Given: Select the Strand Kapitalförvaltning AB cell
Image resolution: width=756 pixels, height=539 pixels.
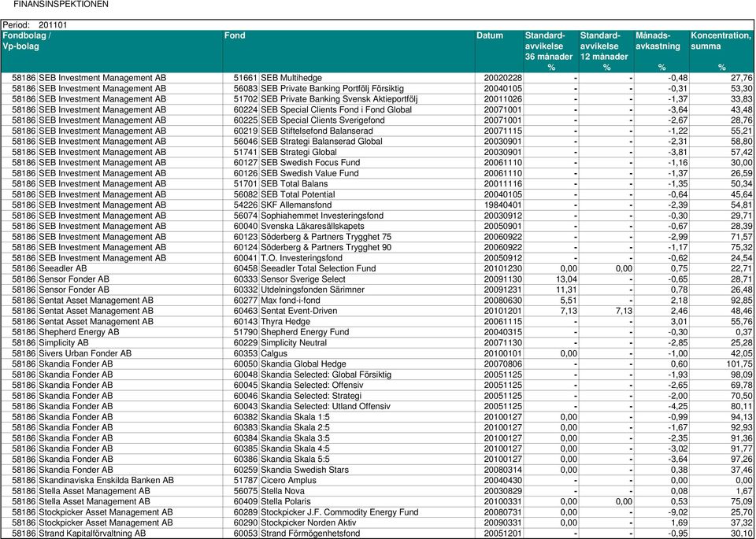Looking at the screenshot, I should (92, 533).
